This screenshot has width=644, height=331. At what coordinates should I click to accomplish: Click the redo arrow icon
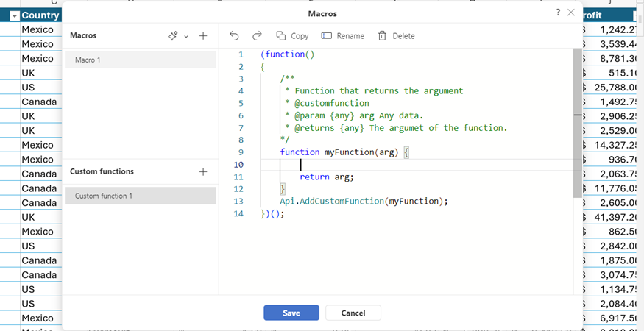point(257,36)
